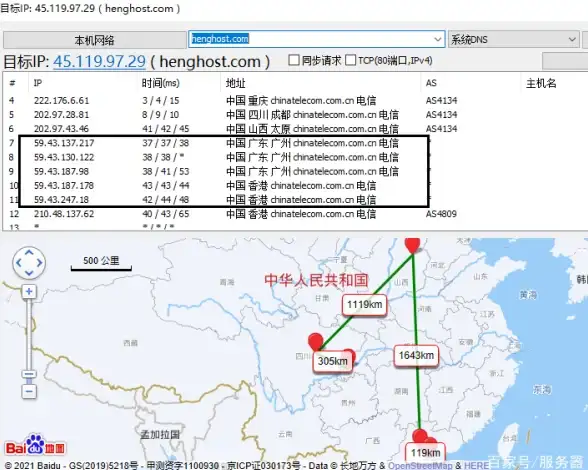Sort by the 主机名 column header

[x=541, y=83]
